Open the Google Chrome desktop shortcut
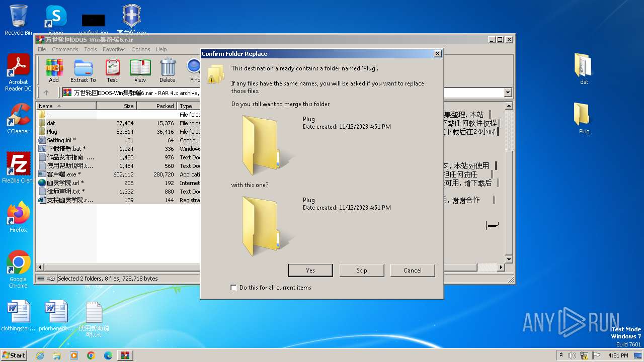 pos(18,269)
